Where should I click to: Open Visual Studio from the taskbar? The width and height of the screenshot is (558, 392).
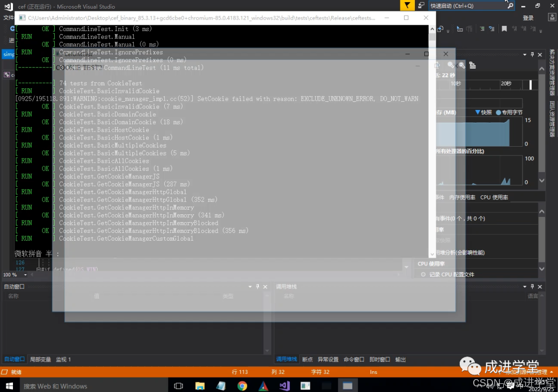[285, 386]
